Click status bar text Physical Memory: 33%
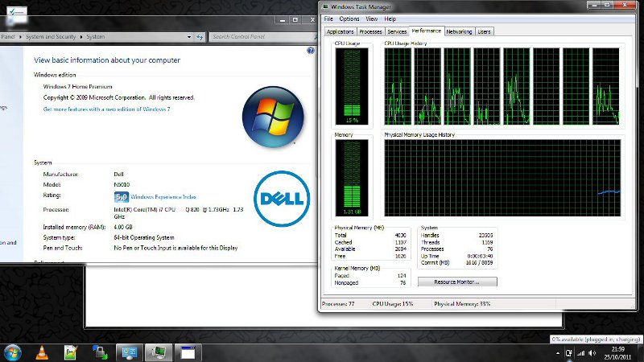Screen dimensions: 644x362 pyautogui.click(x=462, y=304)
